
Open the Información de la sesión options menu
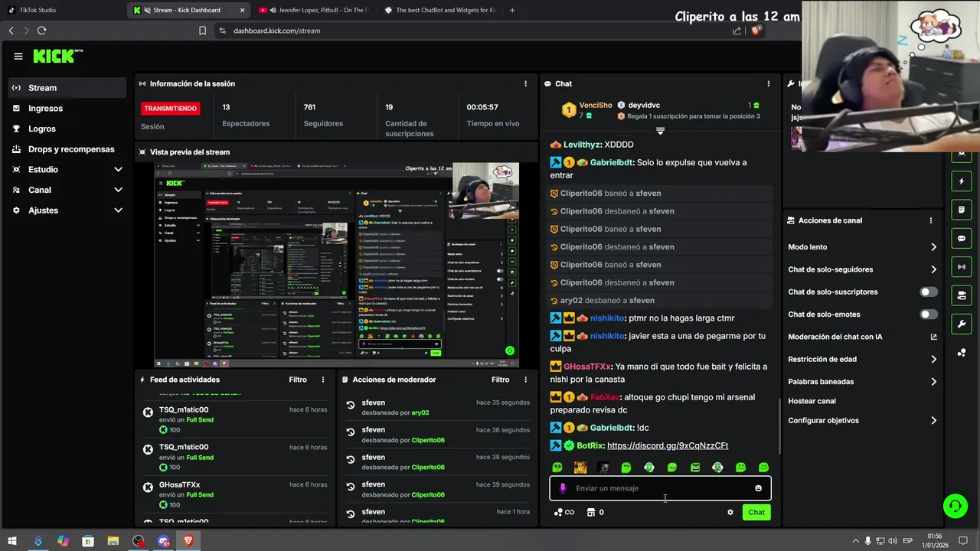[x=525, y=83]
